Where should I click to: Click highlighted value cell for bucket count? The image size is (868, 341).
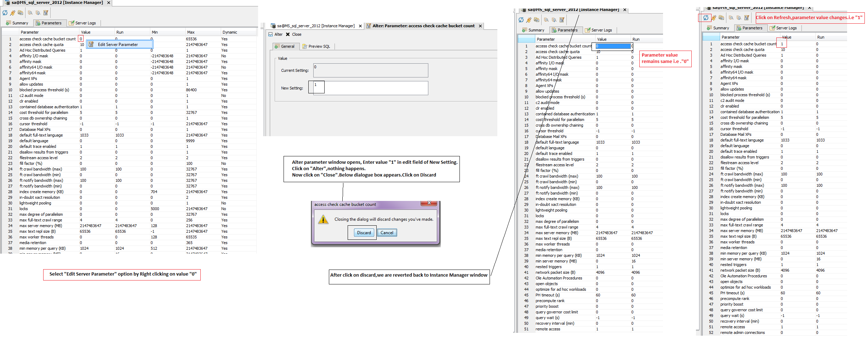[613, 46]
